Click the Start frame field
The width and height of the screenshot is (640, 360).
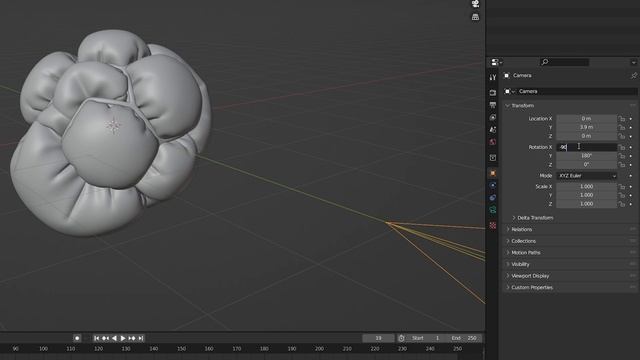[426, 338]
